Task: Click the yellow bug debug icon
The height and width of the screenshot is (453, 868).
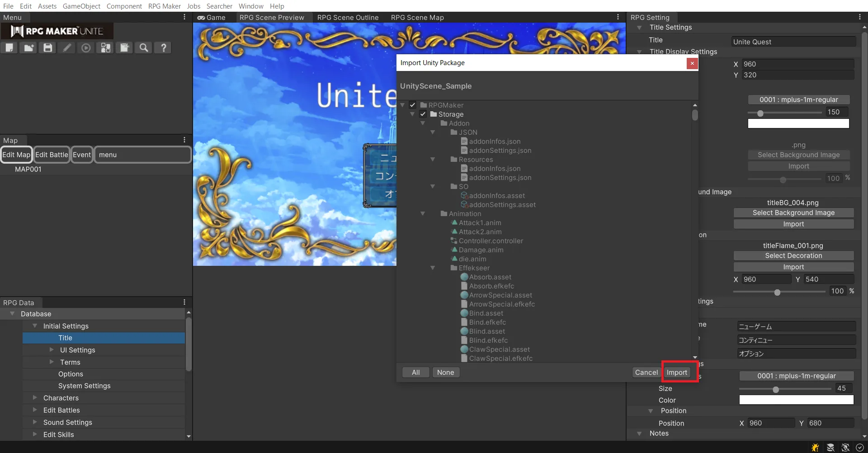Action: [x=815, y=447]
